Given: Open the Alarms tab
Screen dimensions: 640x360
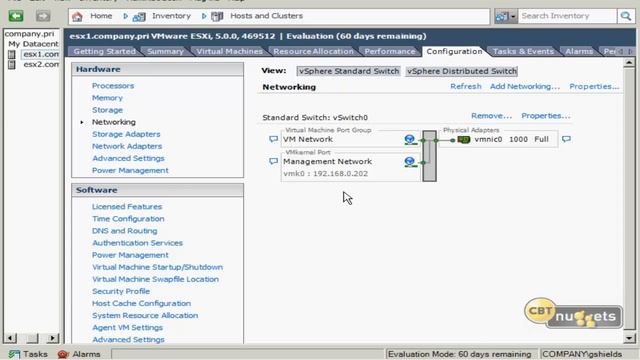Looking at the screenshot, I should click(579, 51).
